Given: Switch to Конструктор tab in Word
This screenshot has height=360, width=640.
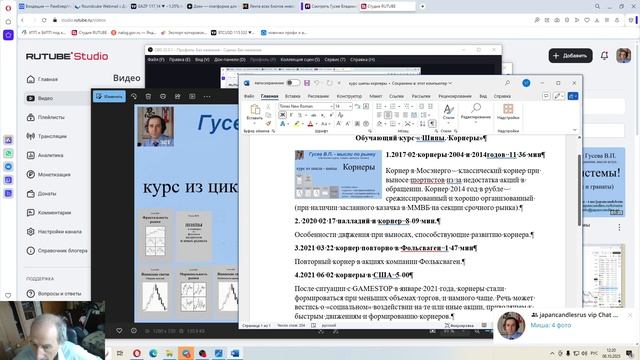Looking at the screenshot, I should tap(349, 96).
